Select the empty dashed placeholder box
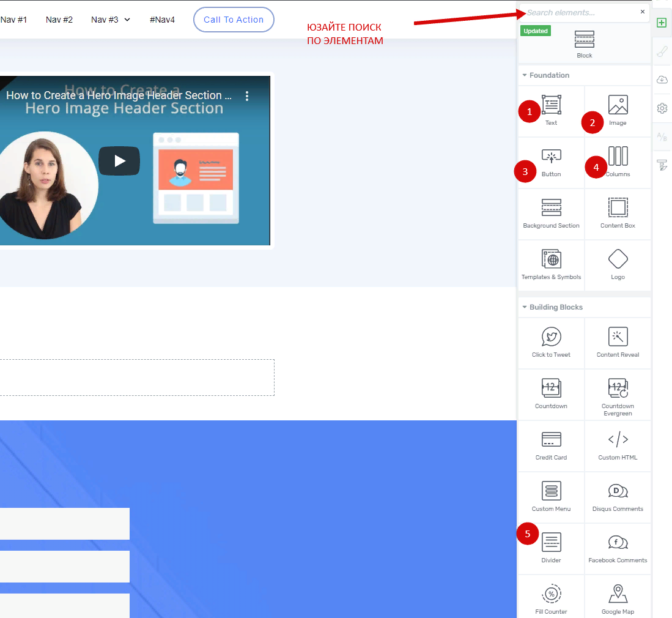Image resolution: width=672 pixels, height=618 pixels. [x=137, y=378]
